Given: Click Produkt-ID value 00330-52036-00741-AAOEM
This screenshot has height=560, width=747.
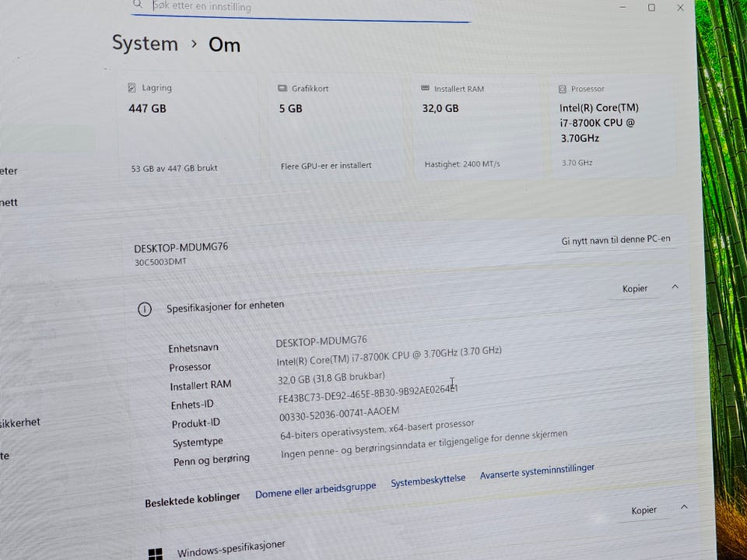Looking at the screenshot, I should pos(339,414).
